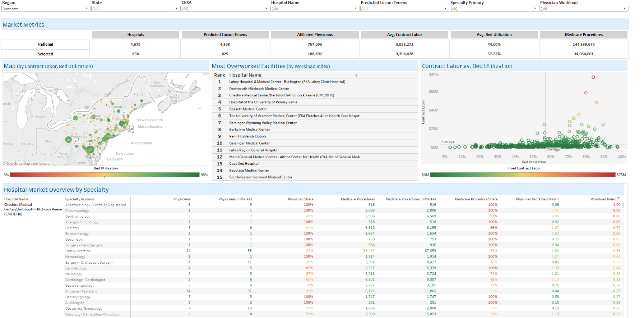
Task: Click the Physicians in Market column header
Action: coord(235,199)
